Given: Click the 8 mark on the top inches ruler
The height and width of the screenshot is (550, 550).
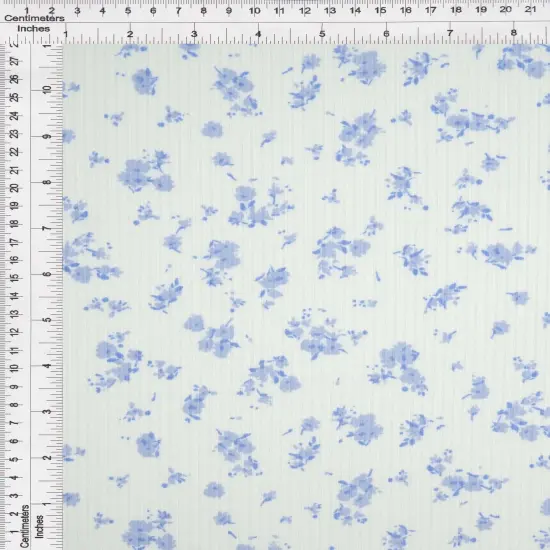Looking at the screenshot, I should [514, 33].
